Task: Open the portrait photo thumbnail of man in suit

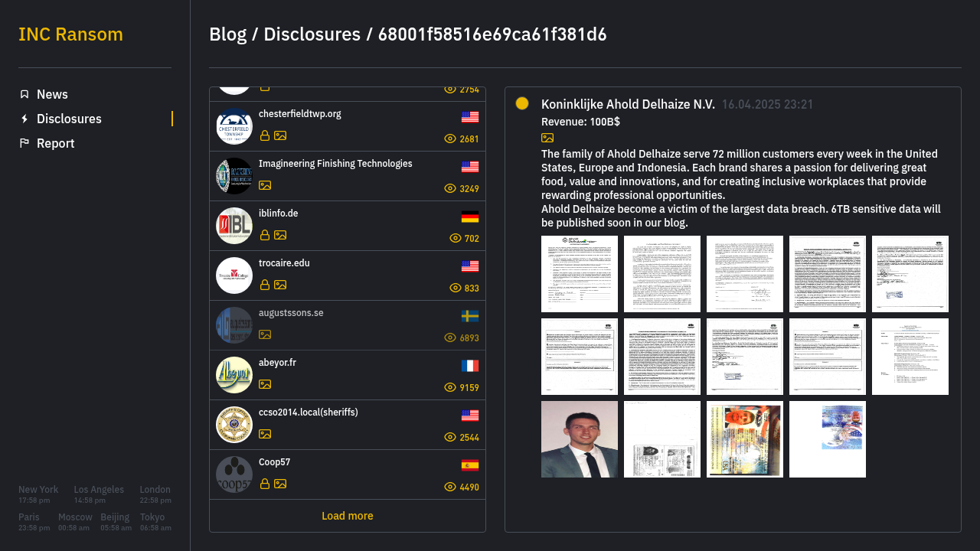Action: (x=580, y=439)
